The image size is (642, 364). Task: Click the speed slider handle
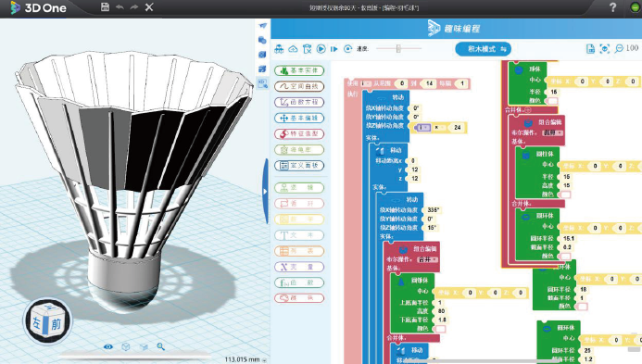pyautogui.click(x=398, y=49)
